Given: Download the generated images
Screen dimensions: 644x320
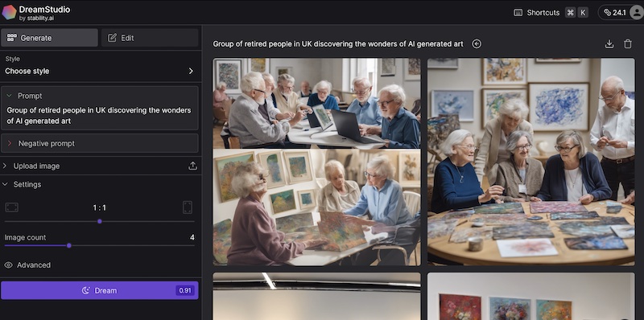Looking at the screenshot, I should point(609,44).
